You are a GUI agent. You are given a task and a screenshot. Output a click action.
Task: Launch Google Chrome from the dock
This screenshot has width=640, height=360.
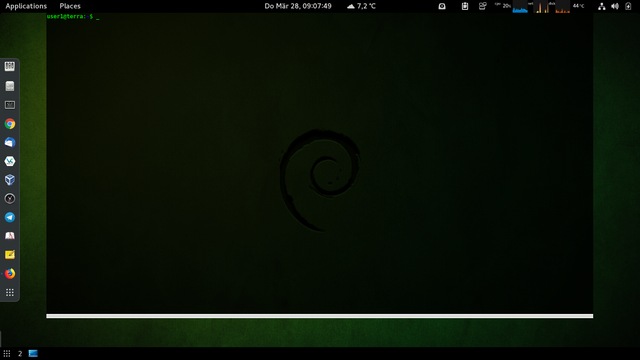(x=10, y=124)
